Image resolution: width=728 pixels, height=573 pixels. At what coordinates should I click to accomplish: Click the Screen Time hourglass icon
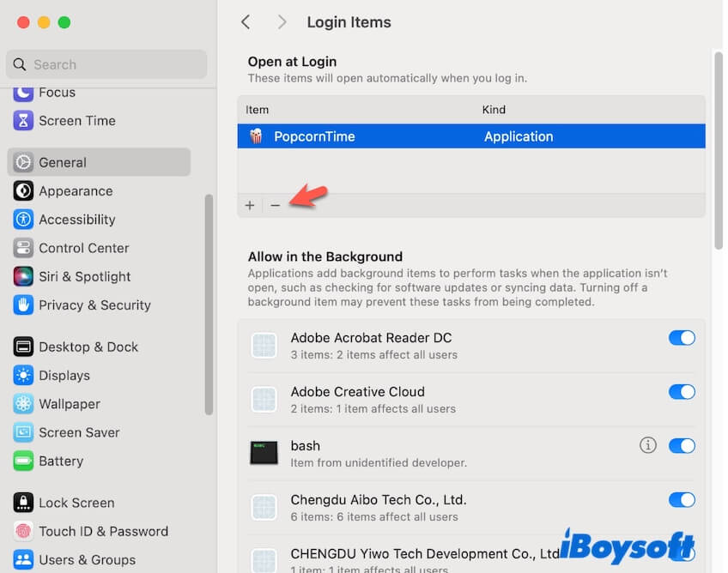pyautogui.click(x=23, y=121)
